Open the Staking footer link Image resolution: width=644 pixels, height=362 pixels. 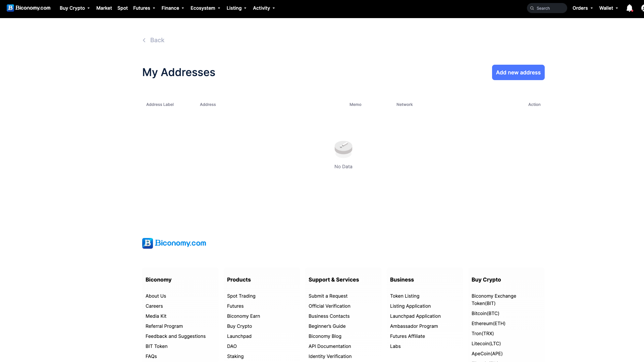[235, 356]
